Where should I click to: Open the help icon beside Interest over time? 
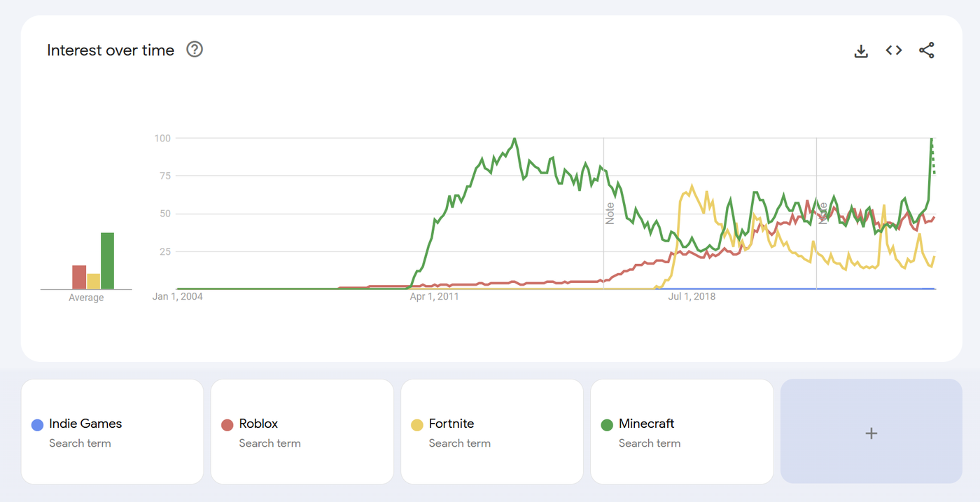(x=195, y=50)
